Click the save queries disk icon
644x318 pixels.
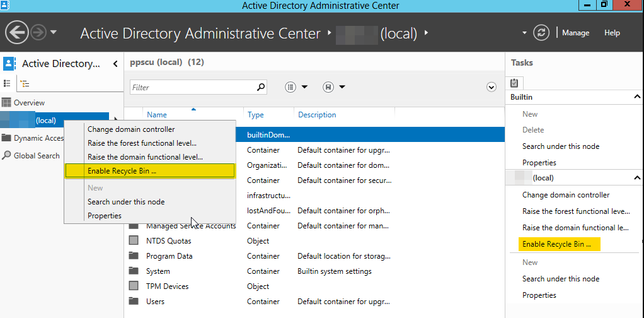pos(328,87)
